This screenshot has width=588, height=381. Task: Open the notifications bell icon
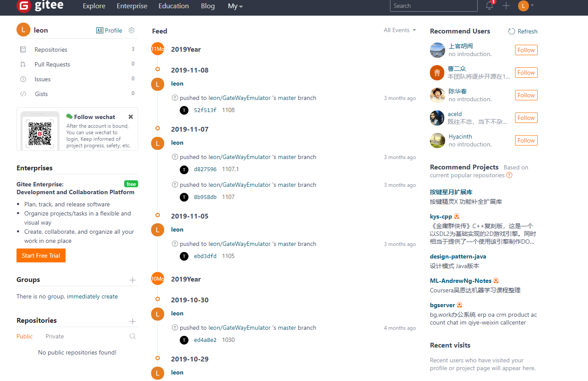489,6
